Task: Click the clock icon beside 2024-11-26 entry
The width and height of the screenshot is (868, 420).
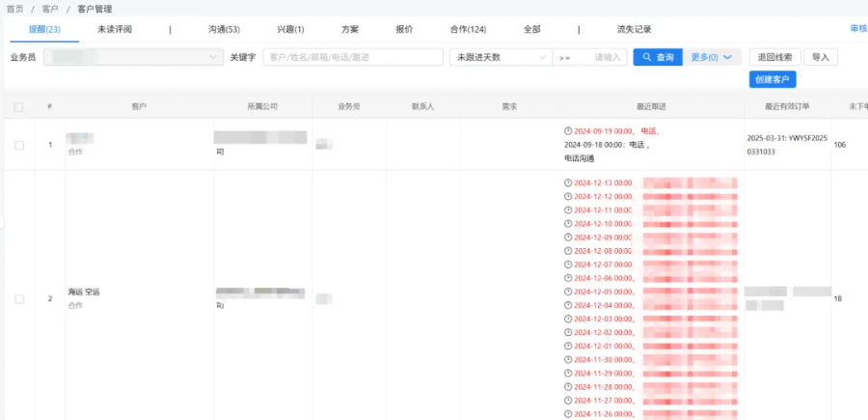Action: [568, 413]
